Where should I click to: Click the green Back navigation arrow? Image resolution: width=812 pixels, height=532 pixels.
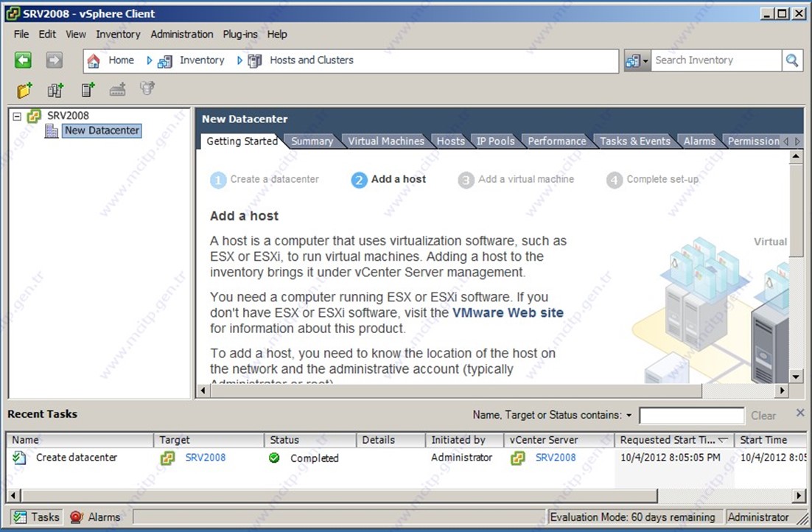coord(23,60)
